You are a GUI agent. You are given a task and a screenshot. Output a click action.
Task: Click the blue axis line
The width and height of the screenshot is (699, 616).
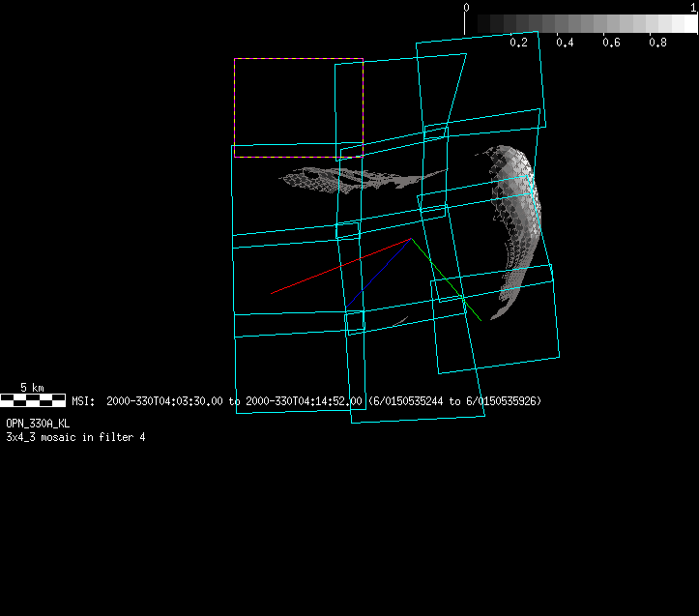382,270
